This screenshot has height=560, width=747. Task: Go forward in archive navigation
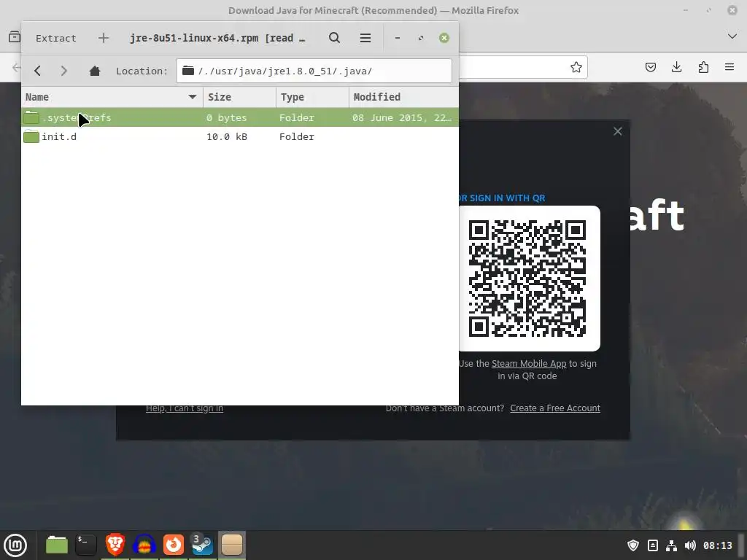tap(64, 71)
